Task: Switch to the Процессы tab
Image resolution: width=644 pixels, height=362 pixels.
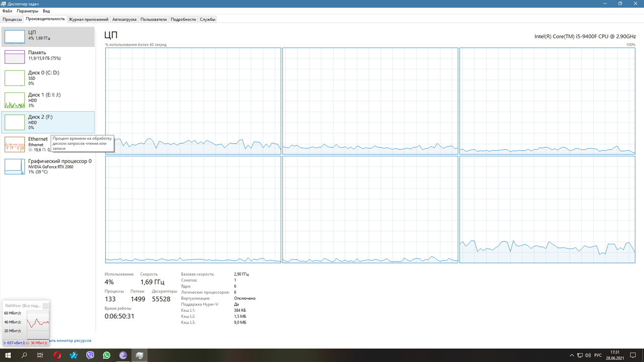Action: (12, 19)
